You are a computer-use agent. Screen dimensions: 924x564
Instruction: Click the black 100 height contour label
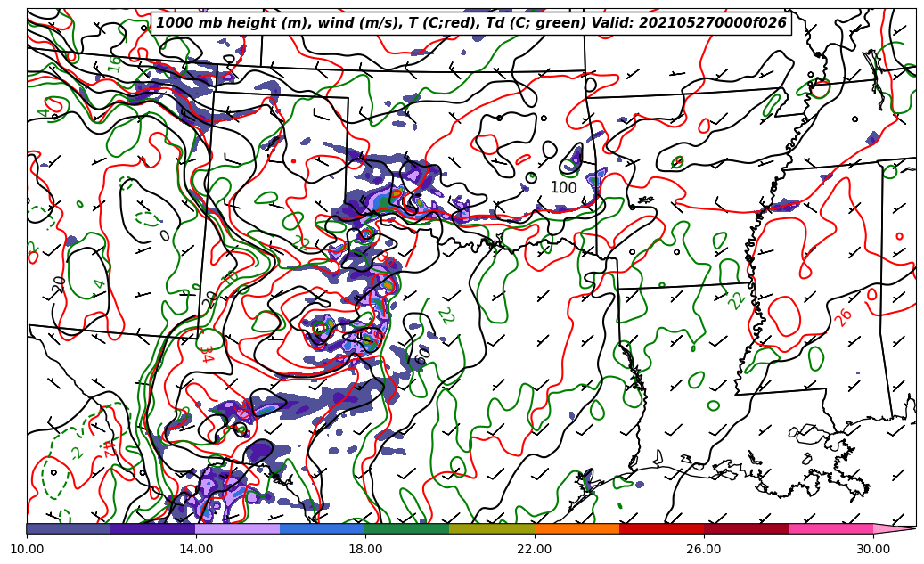[563, 187]
